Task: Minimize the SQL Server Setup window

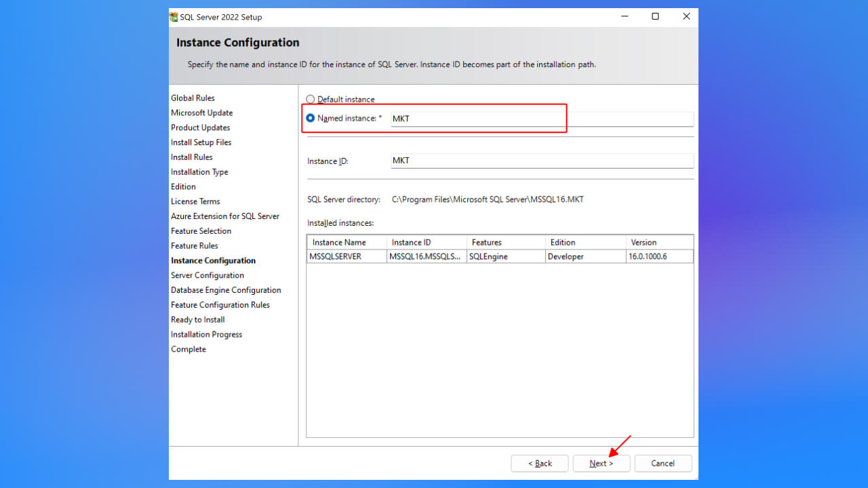Action: pos(624,17)
